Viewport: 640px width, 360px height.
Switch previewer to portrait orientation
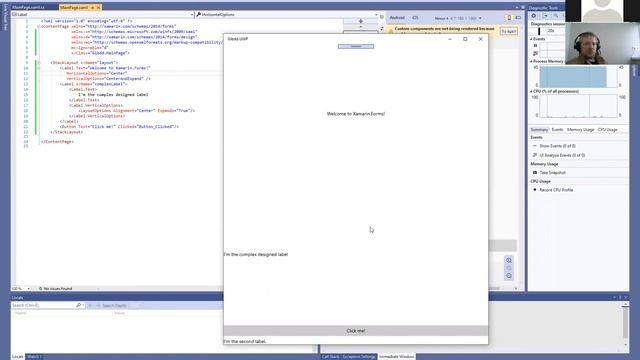click(x=509, y=18)
